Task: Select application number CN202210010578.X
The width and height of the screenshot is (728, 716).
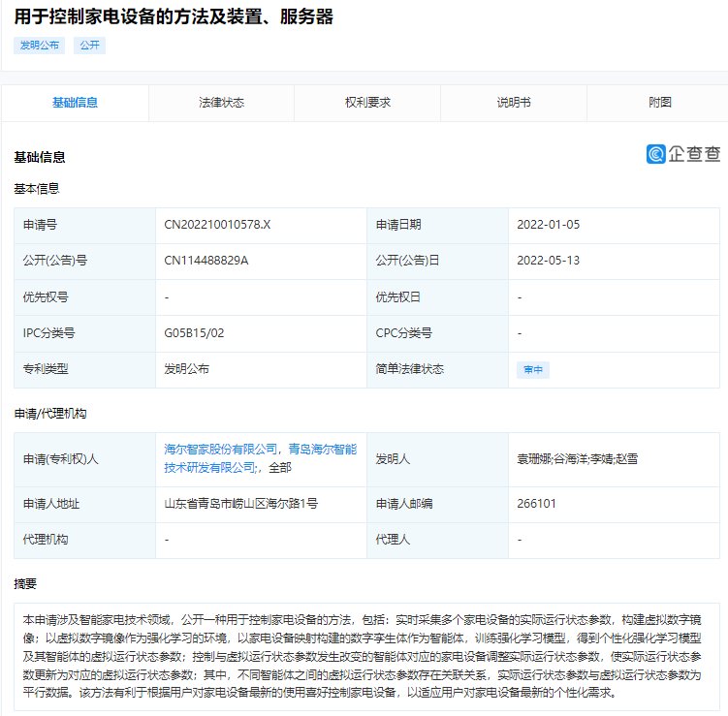Action: coord(217,225)
